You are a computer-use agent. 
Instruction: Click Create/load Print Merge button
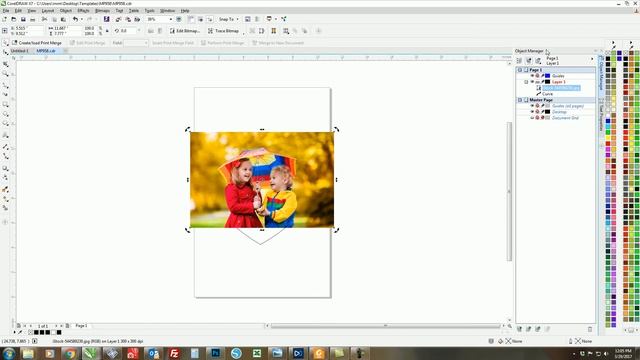(x=37, y=43)
